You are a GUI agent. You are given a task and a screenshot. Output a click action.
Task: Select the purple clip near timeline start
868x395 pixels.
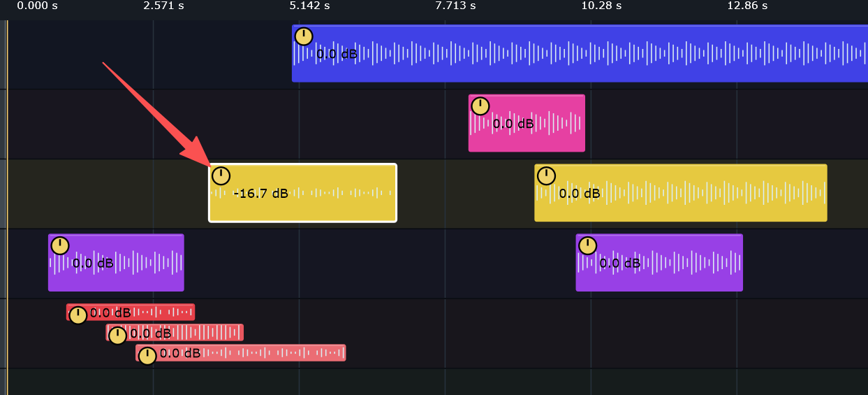[x=116, y=262]
